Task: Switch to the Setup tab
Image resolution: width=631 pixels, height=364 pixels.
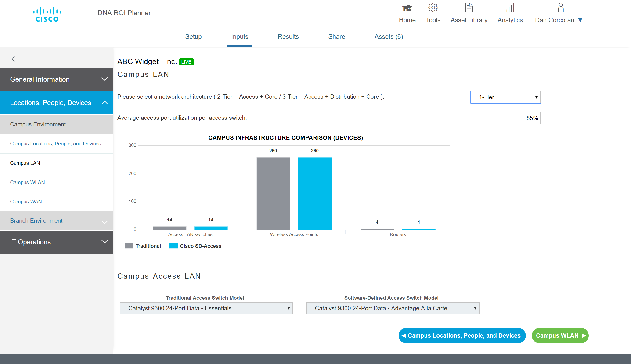Action: [193, 36]
